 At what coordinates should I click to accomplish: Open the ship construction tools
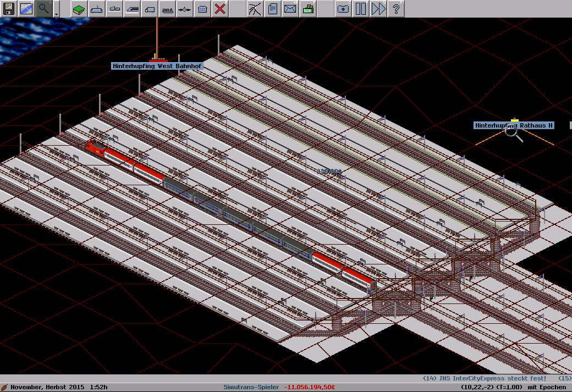(x=167, y=8)
